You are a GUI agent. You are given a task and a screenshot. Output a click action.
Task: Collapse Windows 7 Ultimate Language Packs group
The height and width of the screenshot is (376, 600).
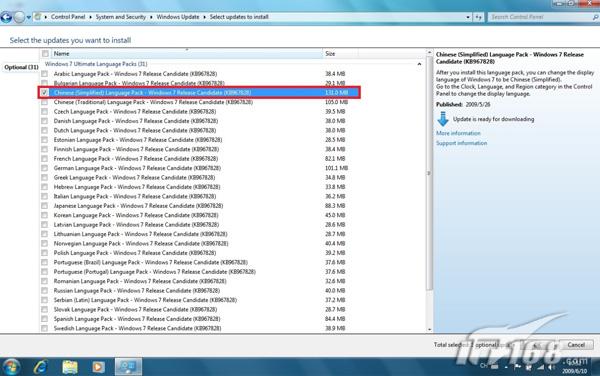pos(419,64)
